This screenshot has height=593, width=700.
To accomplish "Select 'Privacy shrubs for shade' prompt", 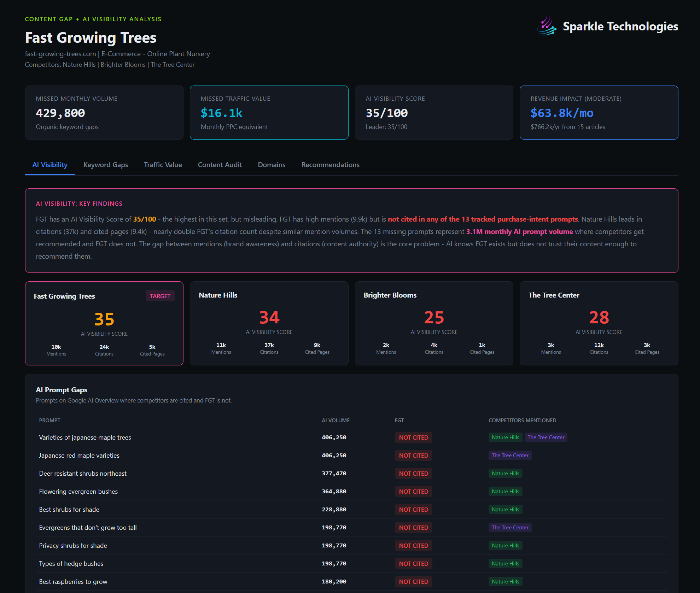I will 73,546.
